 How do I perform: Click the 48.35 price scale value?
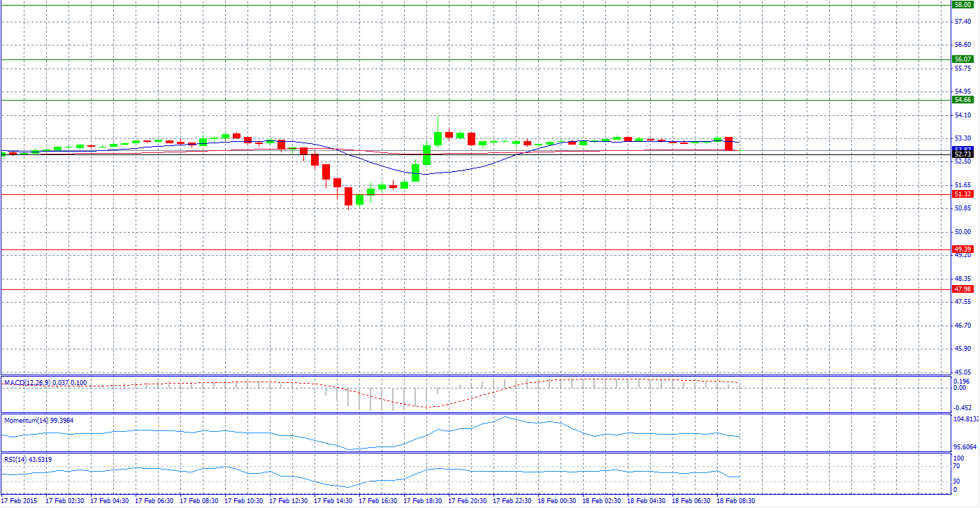click(x=963, y=278)
